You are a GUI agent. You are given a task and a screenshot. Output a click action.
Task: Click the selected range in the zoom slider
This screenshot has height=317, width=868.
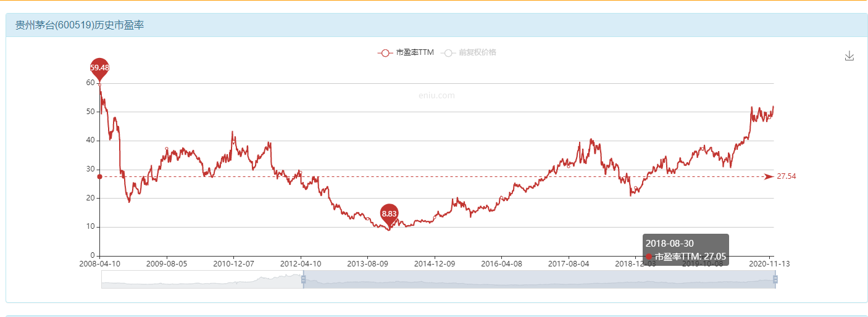click(x=539, y=279)
